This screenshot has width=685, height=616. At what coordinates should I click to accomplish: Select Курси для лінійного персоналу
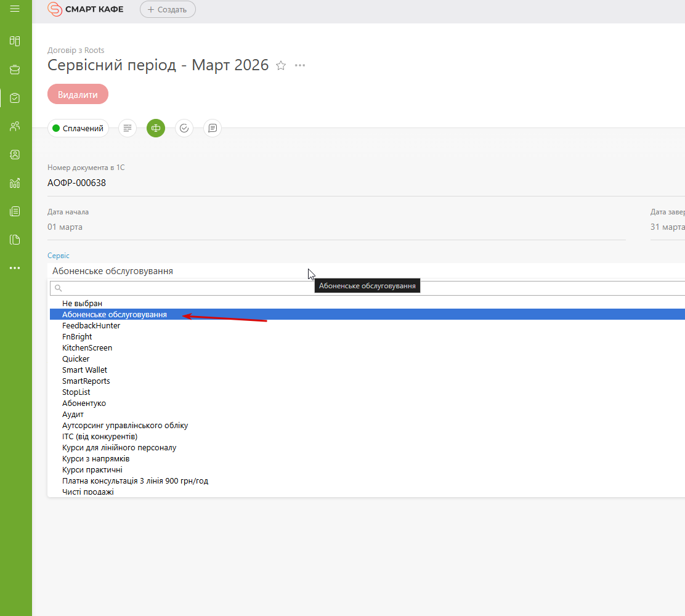[367, 448]
